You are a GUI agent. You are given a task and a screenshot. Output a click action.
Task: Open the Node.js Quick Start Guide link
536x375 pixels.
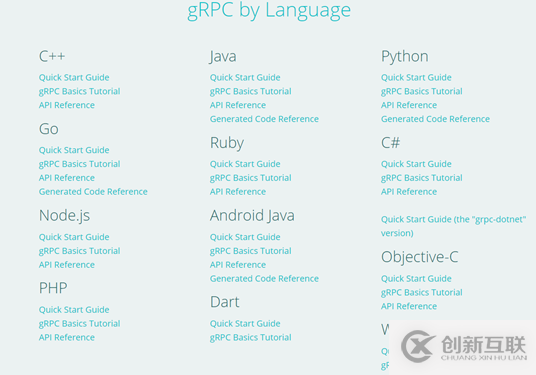tap(74, 237)
